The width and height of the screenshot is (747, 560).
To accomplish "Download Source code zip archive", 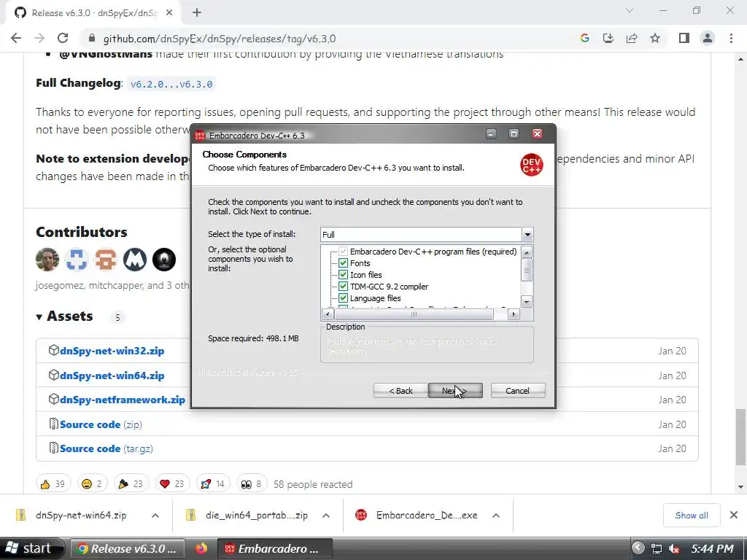I will (x=101, y=424).
